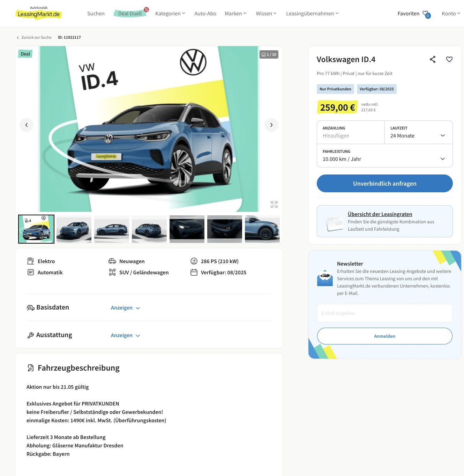Viewport: 464px width, 476px height.
Task: Click the image counter 1/10 badge
Action: [x=269, y=54]
